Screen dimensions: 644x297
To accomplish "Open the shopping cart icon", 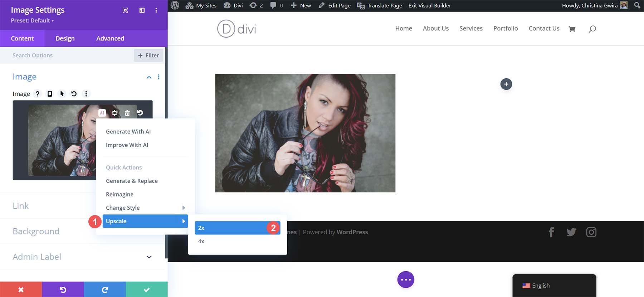I will pos(572,29).
